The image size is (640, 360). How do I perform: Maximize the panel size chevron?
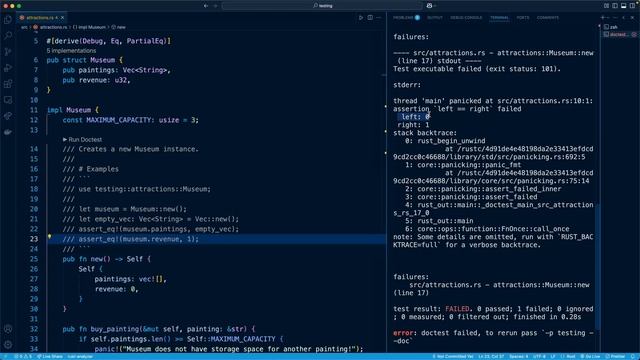coord(624,18)
